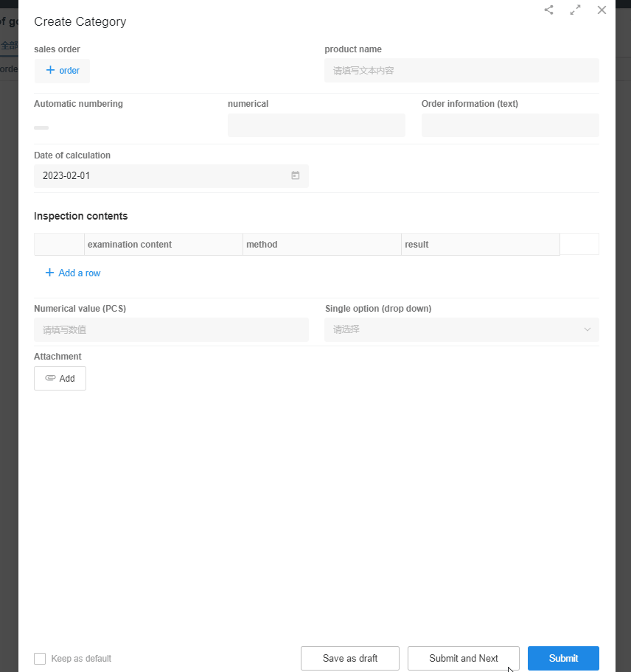Image resolution: width=631 pixels, height=672 pixels.
Task: Focus the product name text field
Action: 461,71
